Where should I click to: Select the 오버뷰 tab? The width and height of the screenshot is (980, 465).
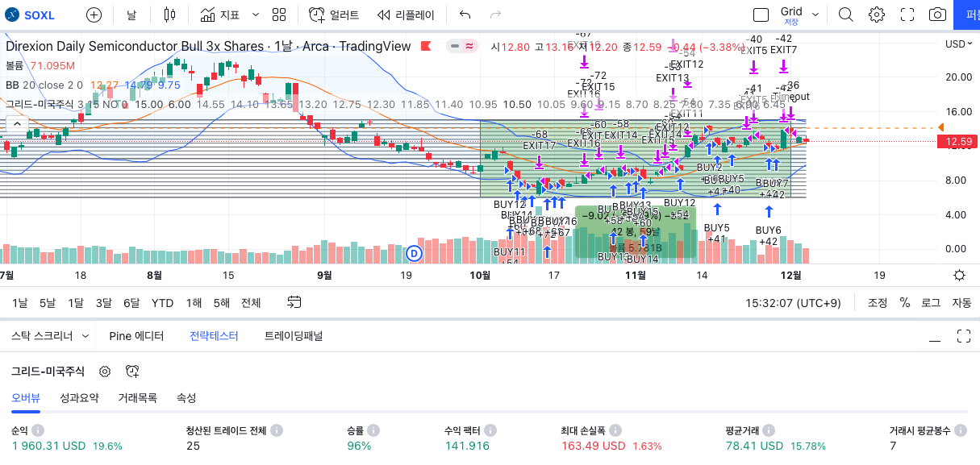click(x=27, y=398)
